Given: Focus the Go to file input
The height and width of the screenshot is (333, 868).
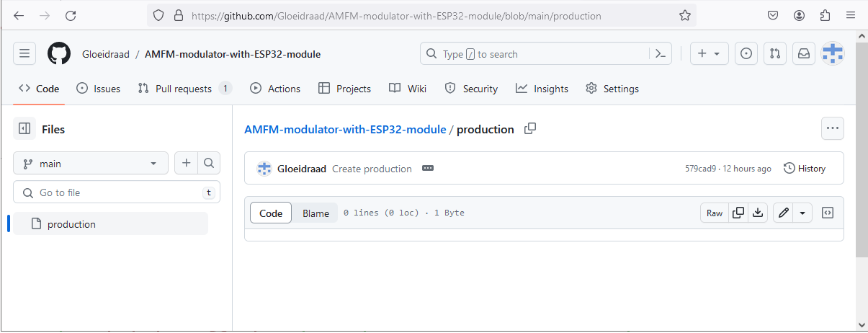Looking at the screenshot, I should click(117, 192).
